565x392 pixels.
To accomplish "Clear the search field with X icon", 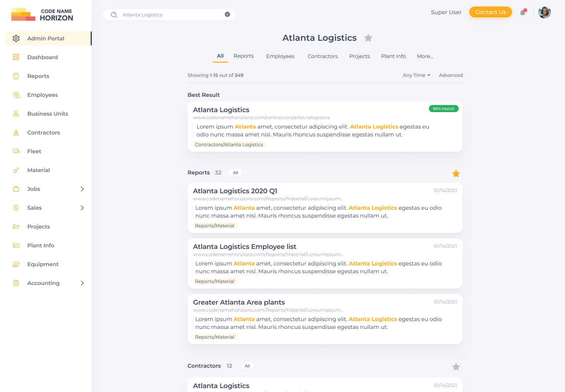I will coord(227,15).
